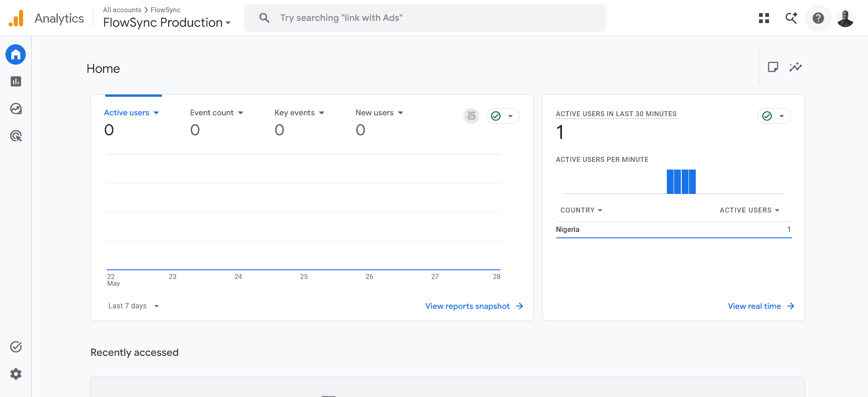Click the Google Analytics logo

click(x=16, y=18)
